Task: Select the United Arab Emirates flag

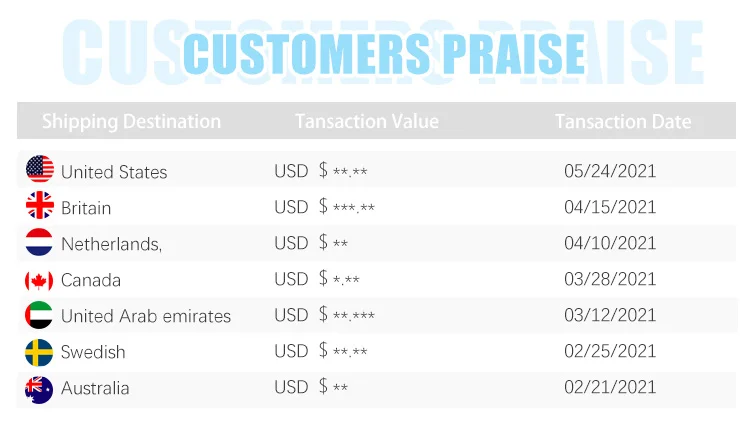Action: click(40, 315)
